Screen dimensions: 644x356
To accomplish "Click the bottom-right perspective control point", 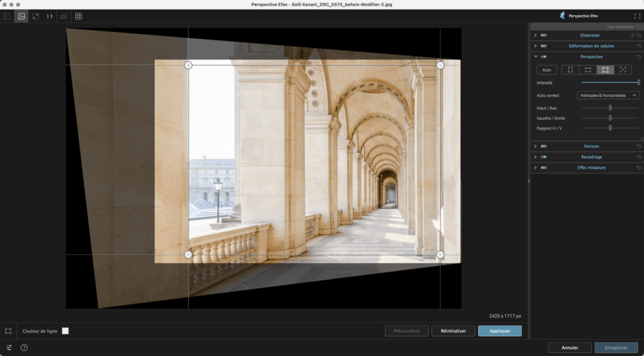I will click(x=440, y=255).
